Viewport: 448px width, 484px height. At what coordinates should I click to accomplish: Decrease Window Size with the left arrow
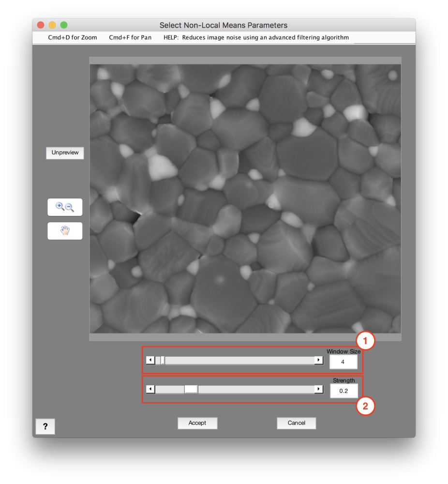[150, 360]
